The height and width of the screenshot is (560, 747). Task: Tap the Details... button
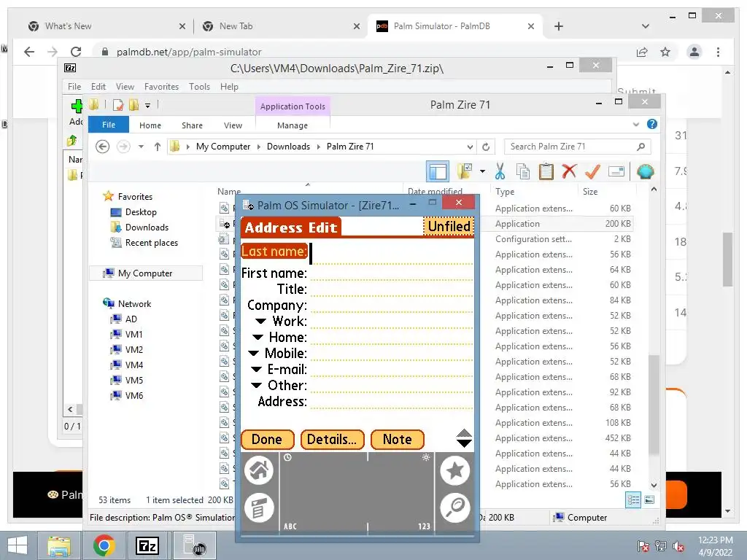[x=332, y=439]
